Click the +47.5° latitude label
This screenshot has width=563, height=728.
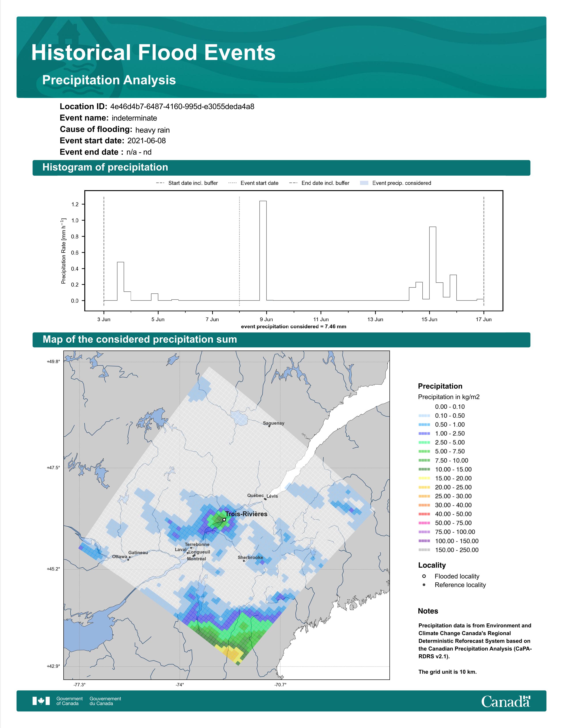click(53, 468)
